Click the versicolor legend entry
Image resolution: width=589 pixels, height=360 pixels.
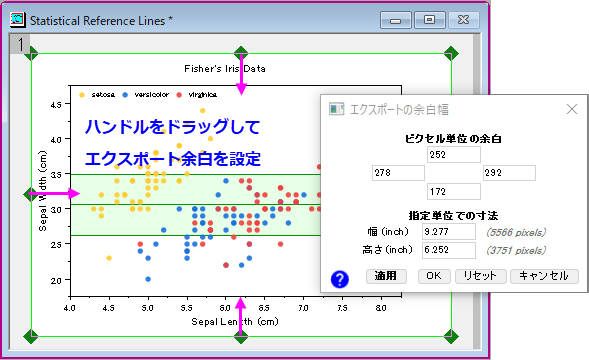click(146, 95)
